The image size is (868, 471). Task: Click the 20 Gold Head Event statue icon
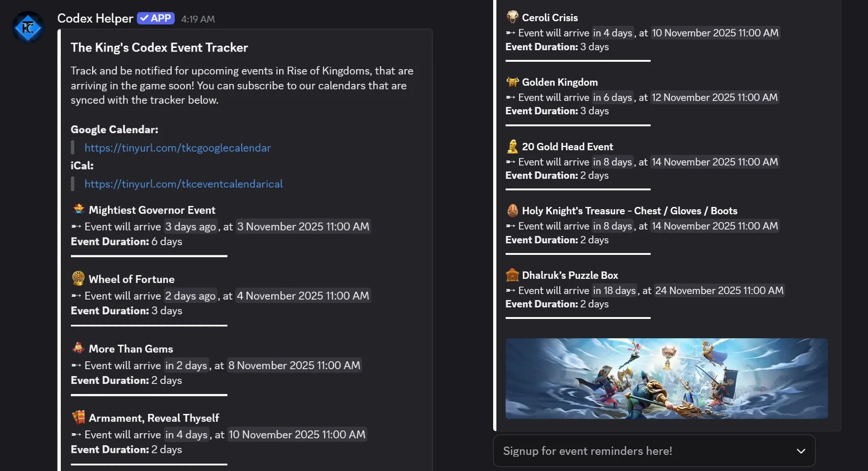512,146
